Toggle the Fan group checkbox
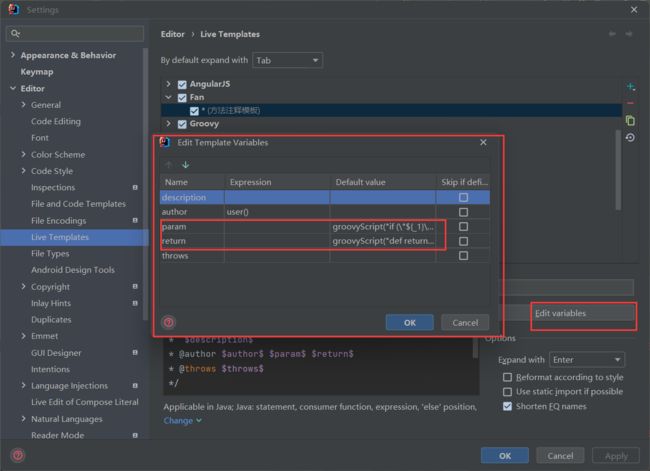 (x=182, y=98)
